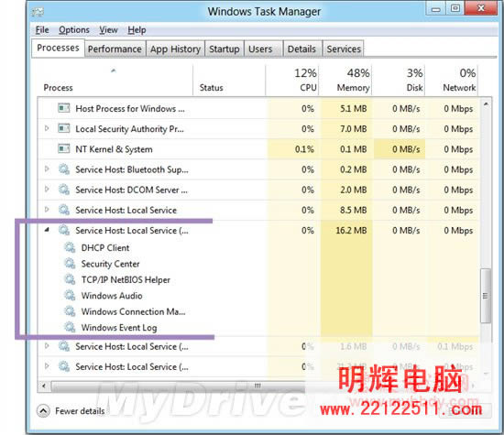Click the Task Manager title bar icon
504x435 pixels.
38,12
